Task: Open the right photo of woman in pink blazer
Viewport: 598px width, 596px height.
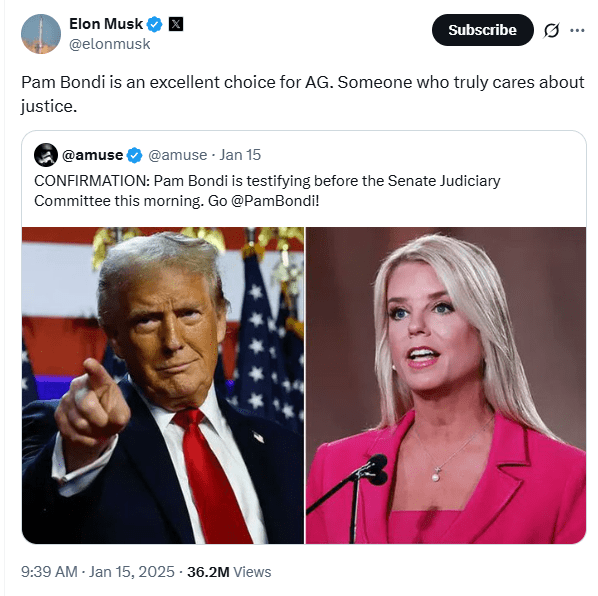Action: point(446,386)
